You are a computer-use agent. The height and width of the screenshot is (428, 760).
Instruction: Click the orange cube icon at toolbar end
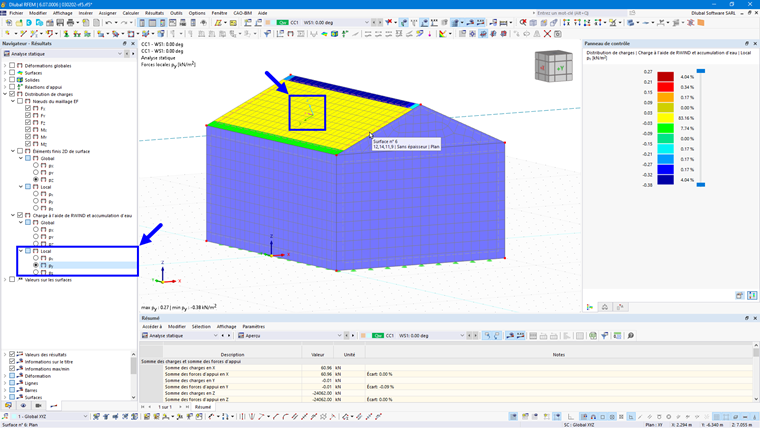pyautogui.click(x=700, y=23)
